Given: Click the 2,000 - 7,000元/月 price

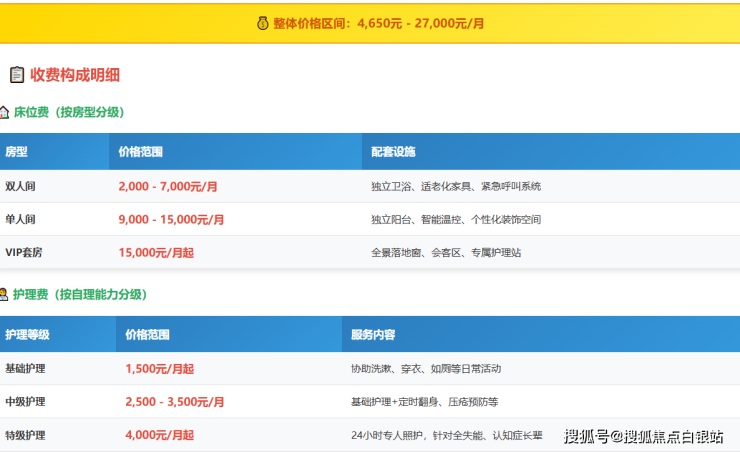Looking at the screenshot, I should click(x=168, y=186).
